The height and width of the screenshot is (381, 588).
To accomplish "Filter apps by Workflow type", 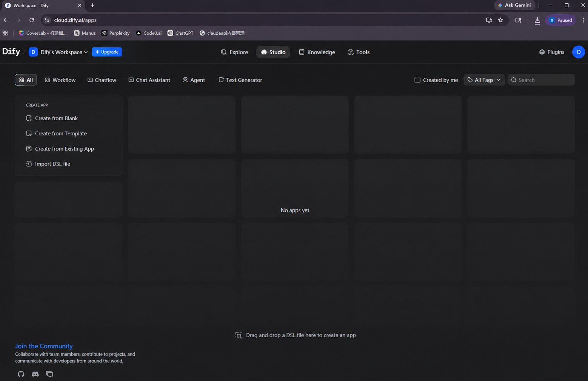I will click(60, 80).
